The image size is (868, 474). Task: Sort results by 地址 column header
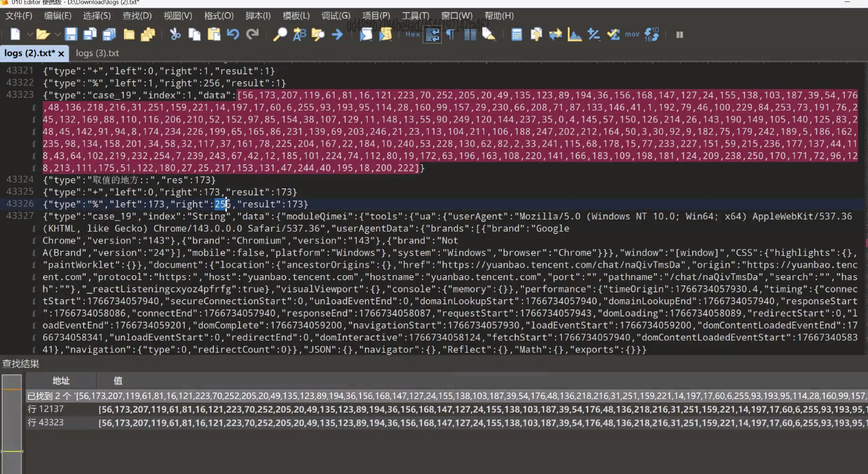[x=61, y=380]
